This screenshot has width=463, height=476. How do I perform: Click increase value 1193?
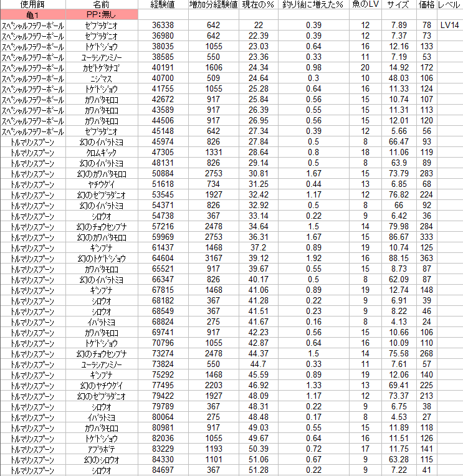[x=214, y=449]
